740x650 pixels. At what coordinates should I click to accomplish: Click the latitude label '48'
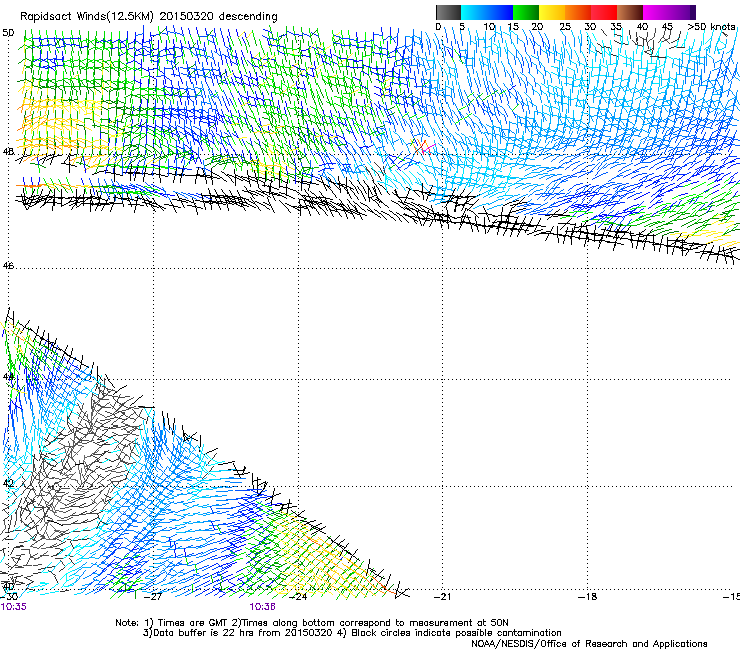pyautogui.click(x=8, y=152)
